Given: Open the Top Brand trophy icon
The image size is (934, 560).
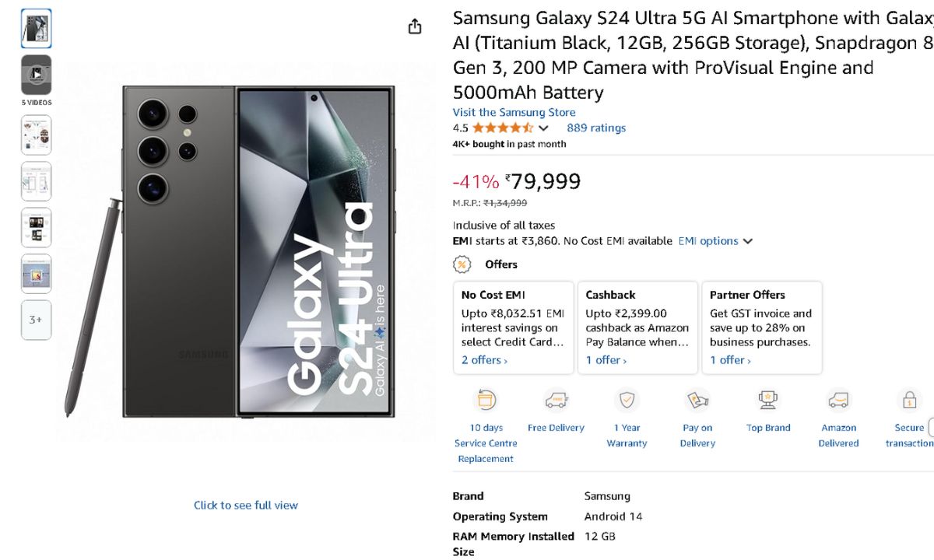Looking at the screenshot, I should tap(768, 401).
